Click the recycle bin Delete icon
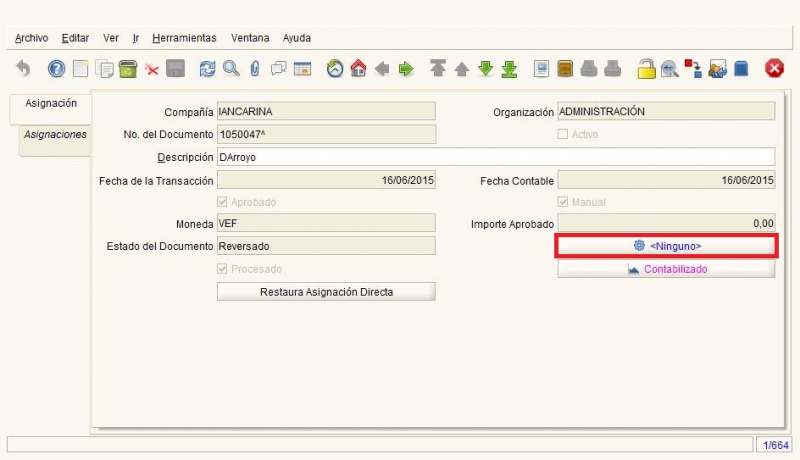Image resolution: width=800 pixels, height=460 pixels. coord(128,69)
